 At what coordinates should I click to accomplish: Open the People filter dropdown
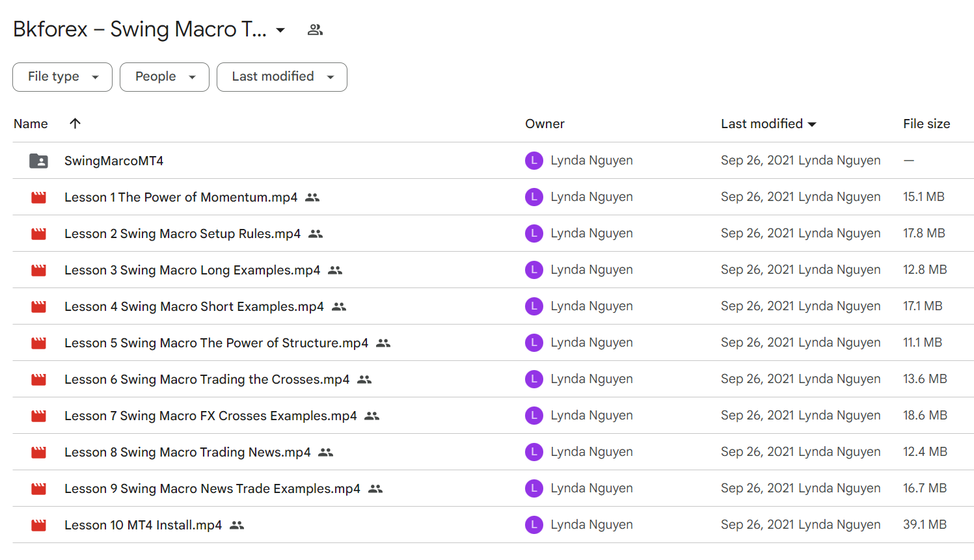click(x=165, y=77)
